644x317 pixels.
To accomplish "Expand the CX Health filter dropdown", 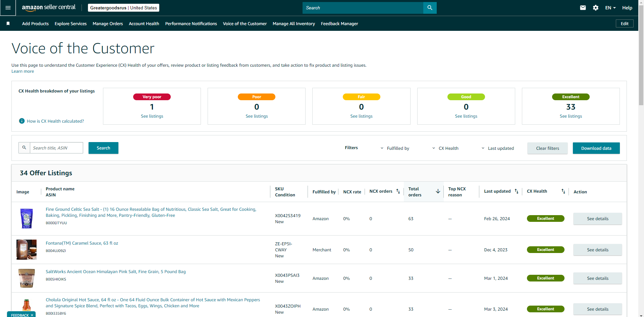I will coord(445,148).
